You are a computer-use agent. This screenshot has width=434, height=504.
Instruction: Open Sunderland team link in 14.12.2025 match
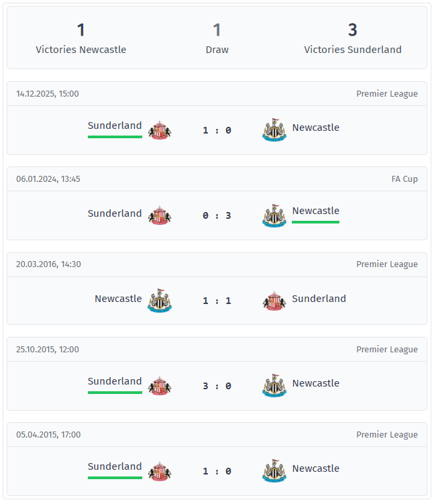115,125
